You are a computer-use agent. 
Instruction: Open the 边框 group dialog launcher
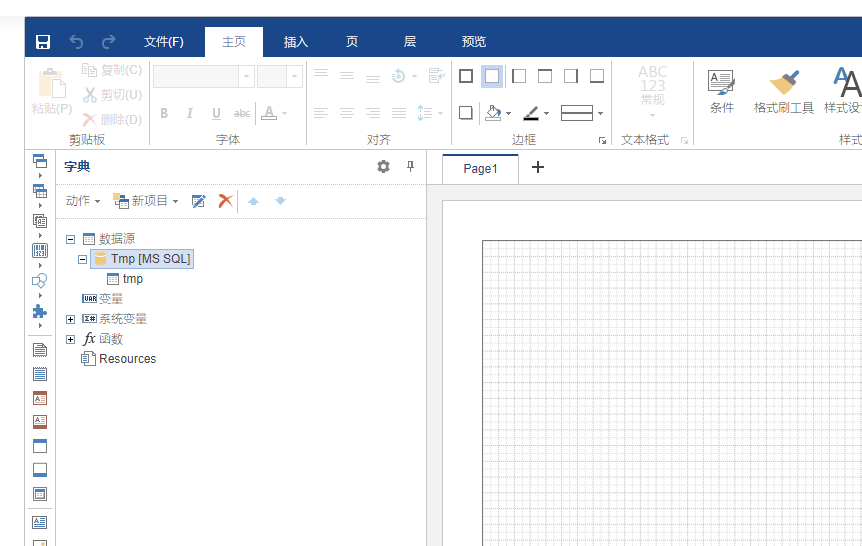(603, 141)
